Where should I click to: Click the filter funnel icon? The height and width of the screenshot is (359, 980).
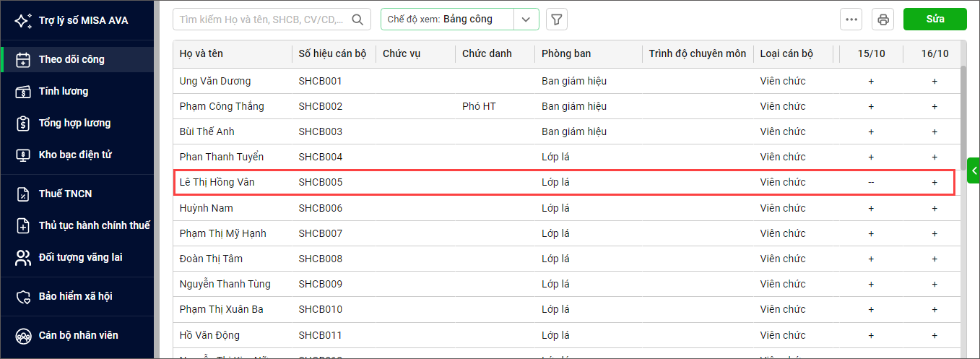556,20
